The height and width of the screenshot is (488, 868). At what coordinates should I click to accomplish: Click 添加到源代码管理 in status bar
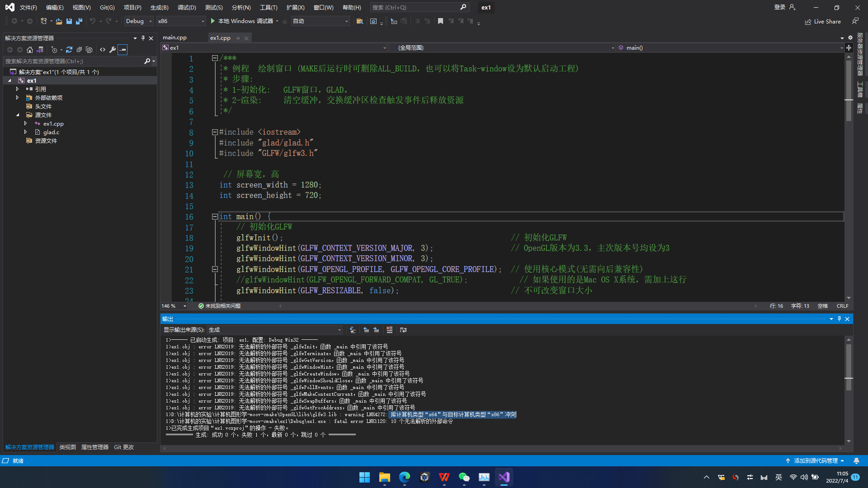click(x=815, y=461)
